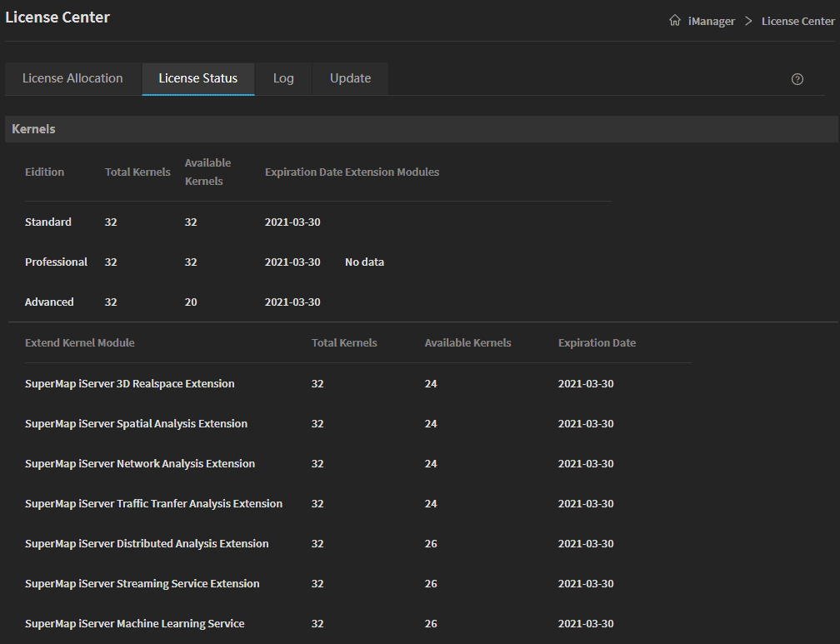Click SuperMap iServer Distributed Analysis Extension

(147, 544)
